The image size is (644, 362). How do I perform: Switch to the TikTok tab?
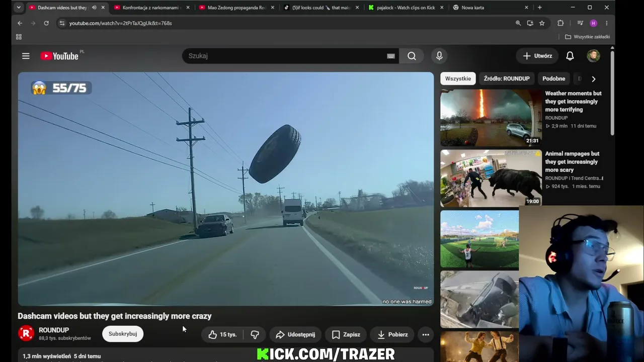click(x=322, y=8)
